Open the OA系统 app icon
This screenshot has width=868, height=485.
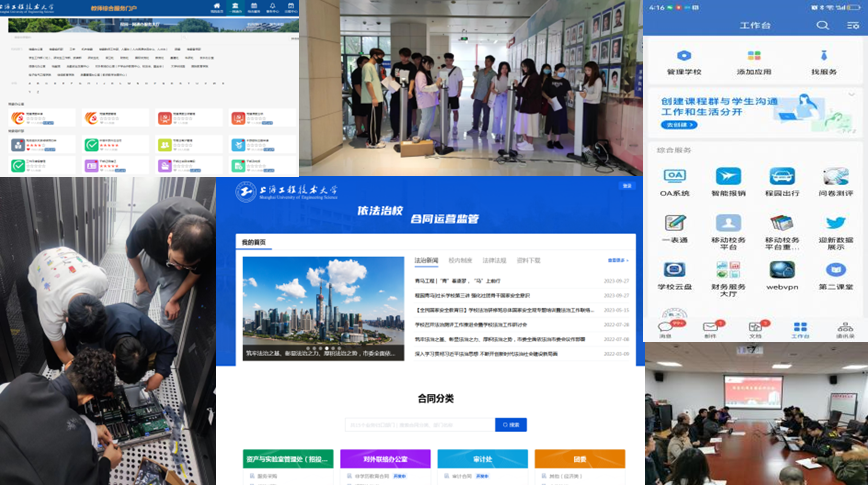click(674, 177)
